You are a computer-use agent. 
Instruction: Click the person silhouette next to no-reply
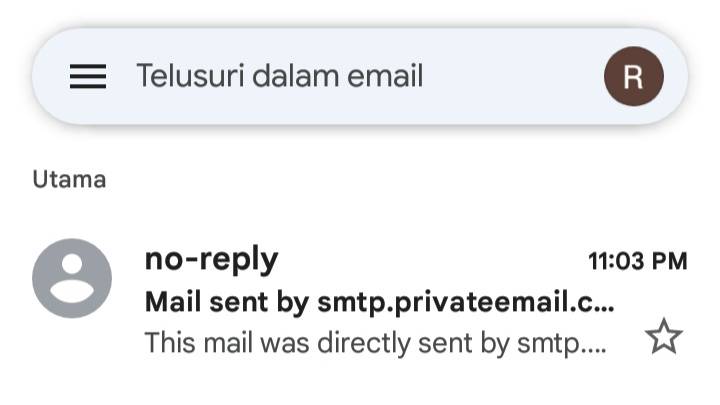pos(72,278)
